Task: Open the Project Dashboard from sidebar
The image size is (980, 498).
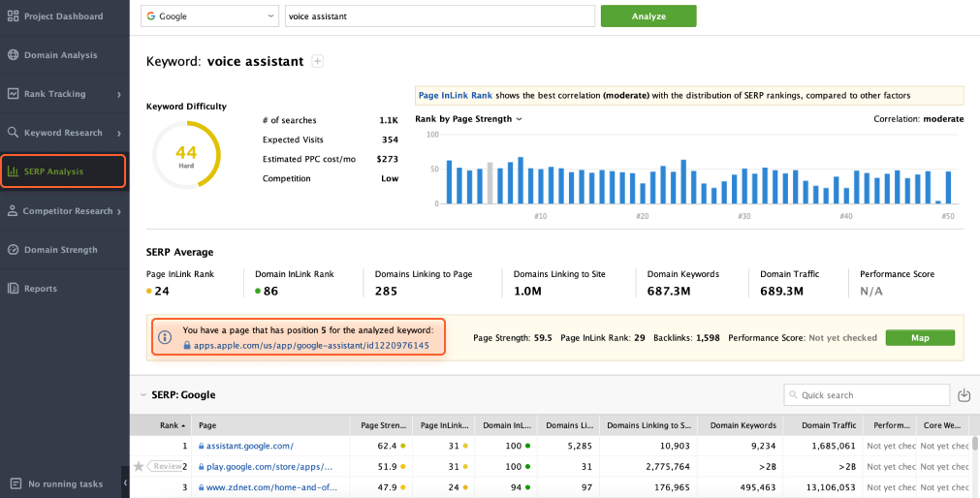Action: coord(63,16)
